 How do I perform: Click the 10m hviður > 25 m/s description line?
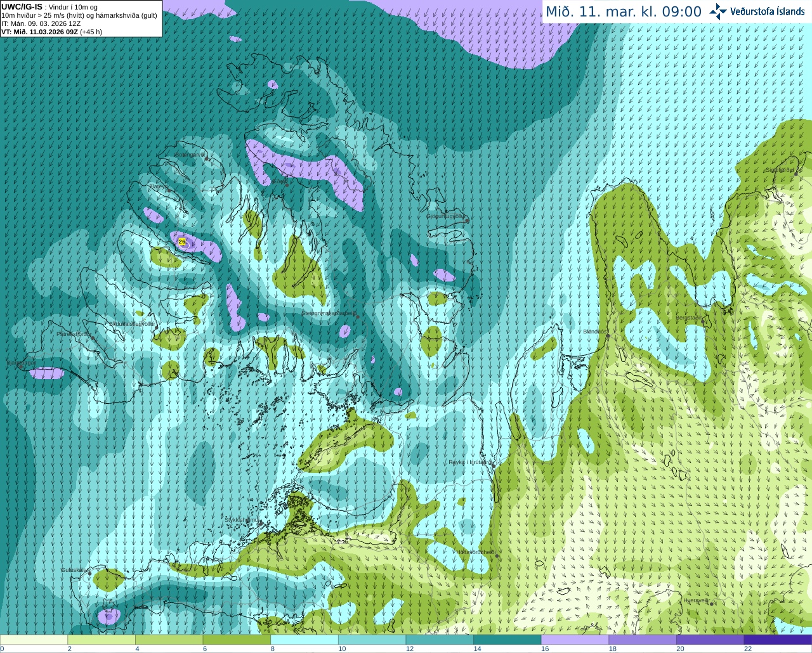pos(79,15)
